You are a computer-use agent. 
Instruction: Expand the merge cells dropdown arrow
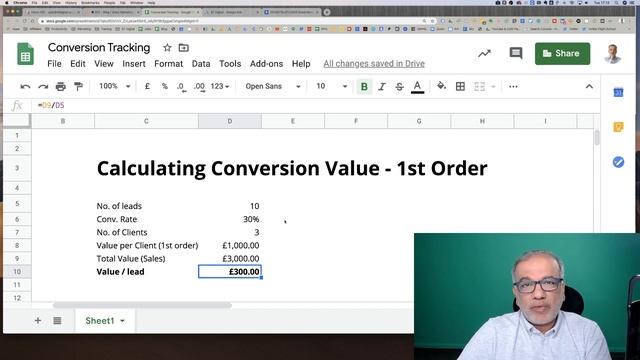pyautogui.click(x=493, y=87)
